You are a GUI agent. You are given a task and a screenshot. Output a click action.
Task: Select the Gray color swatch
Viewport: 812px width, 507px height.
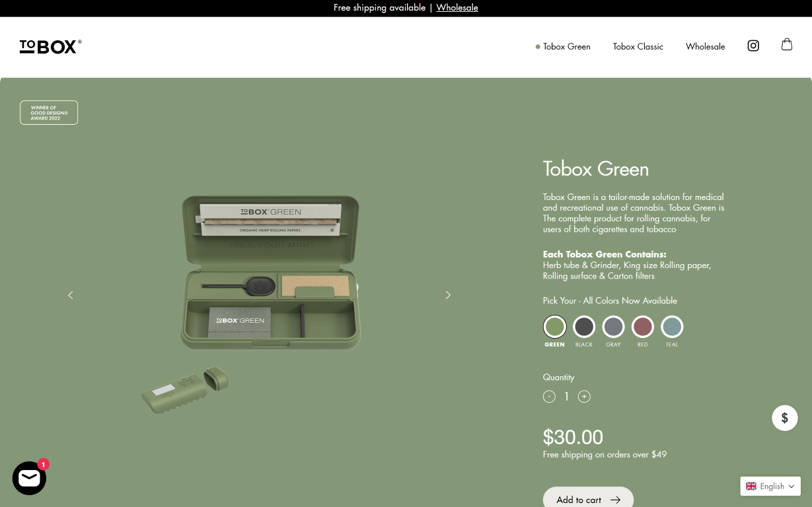tap(613, 327)
